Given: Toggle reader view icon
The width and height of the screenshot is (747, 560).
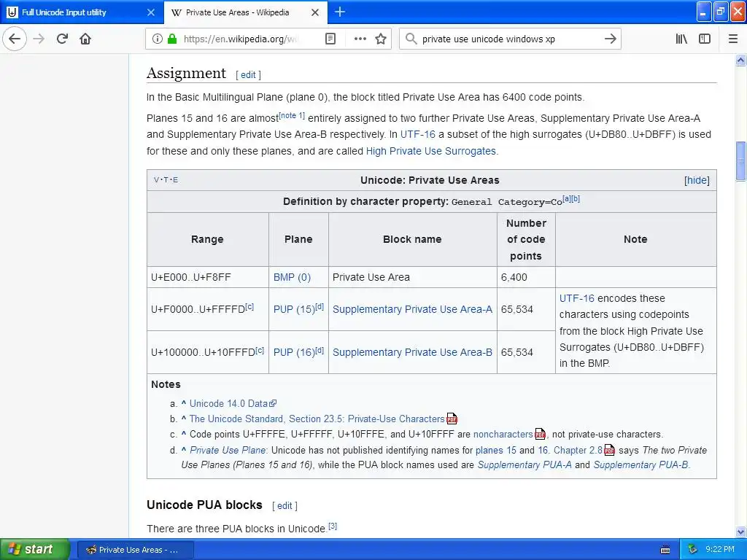Looking at the screenshot, I should [330, 39].
